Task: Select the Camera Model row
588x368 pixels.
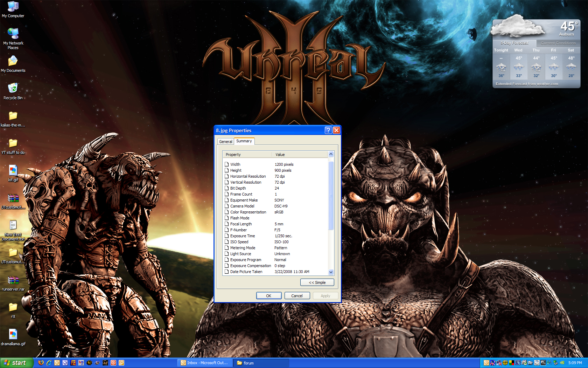Action: (x=275, y=206)
